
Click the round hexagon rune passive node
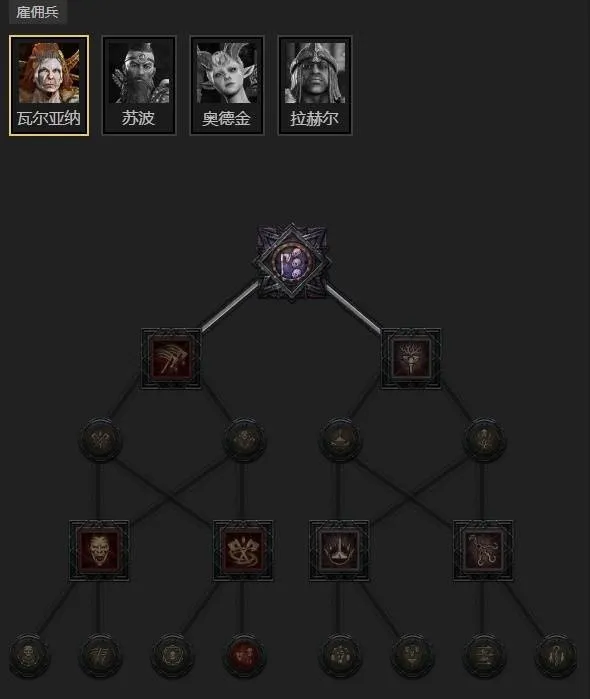(172, 656)
